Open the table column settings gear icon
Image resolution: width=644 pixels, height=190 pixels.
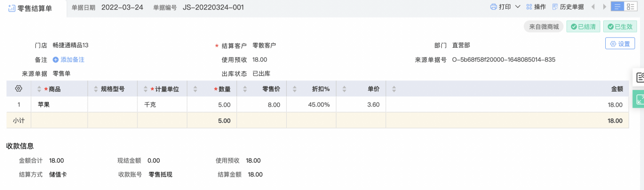click(x=19, y=88)
